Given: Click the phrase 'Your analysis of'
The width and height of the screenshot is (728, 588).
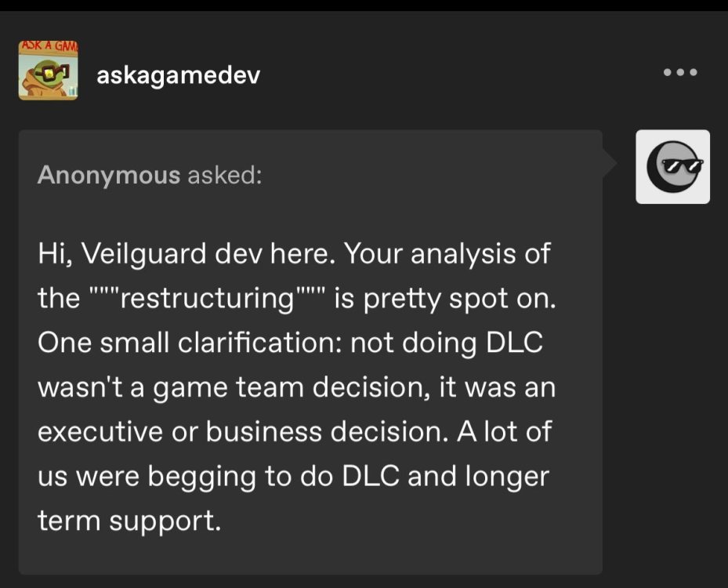Looking at the screenshot, I should pyautogui.click(x=447, y=254).
